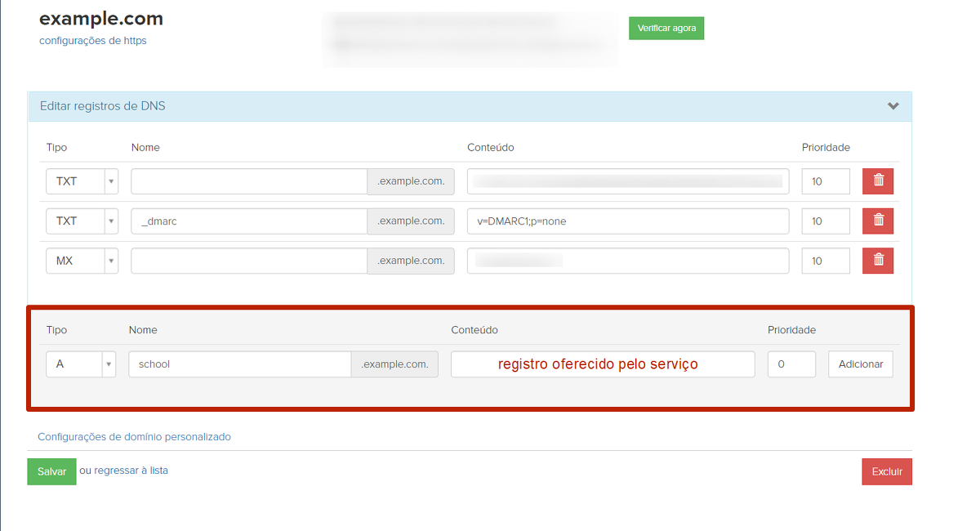
Task: Go back via regressar à lista link
Action: 131,471
